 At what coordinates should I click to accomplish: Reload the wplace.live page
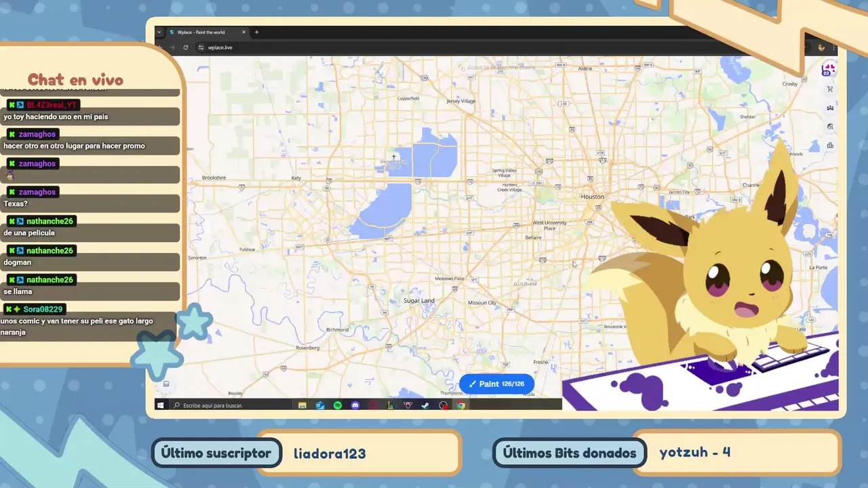pos(186,47)
